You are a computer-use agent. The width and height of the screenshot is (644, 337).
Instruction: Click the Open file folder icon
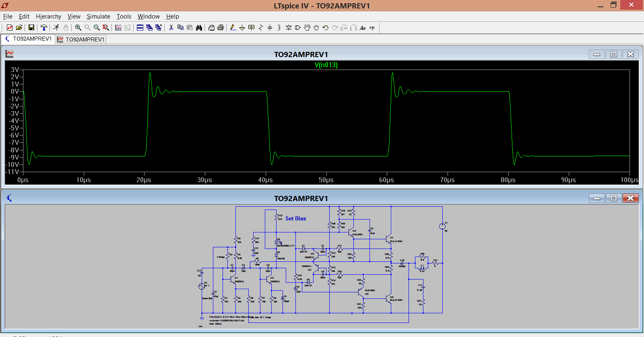click(x=19, y=28)
